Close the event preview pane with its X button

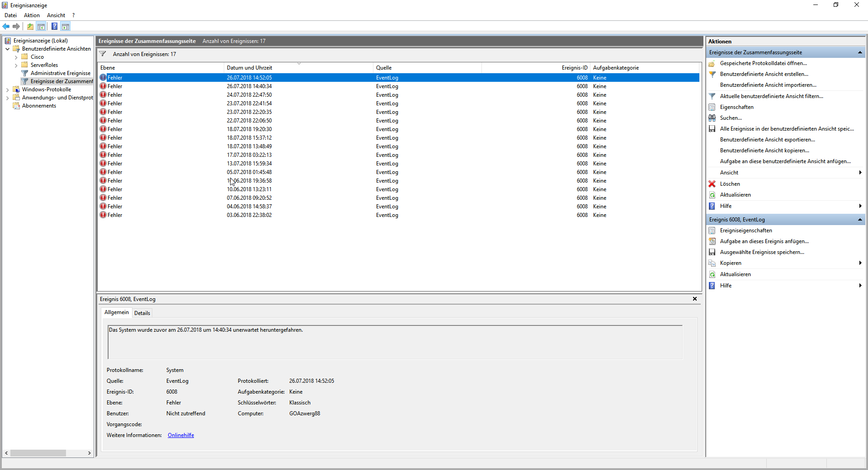pos(695,299)
